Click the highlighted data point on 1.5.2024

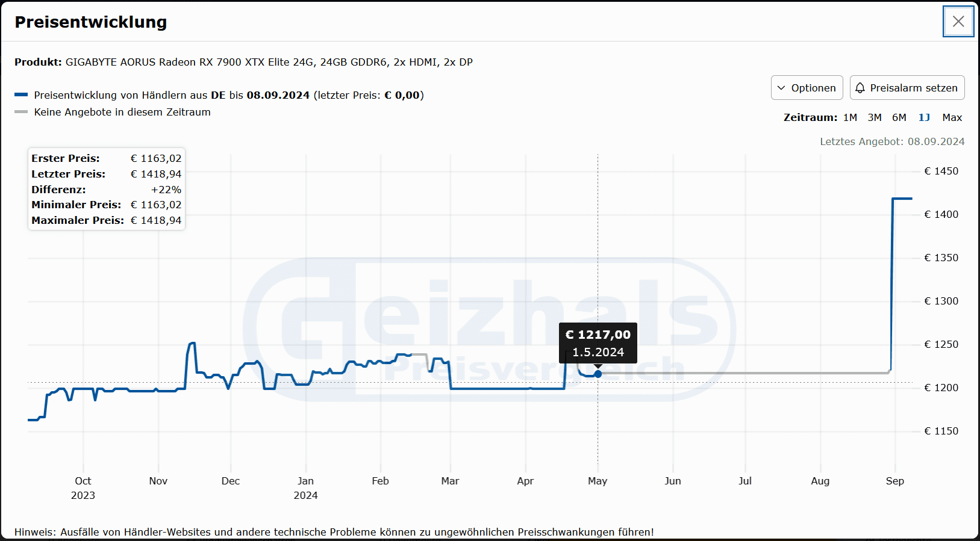pyautogui.click(x=598, y=374)
